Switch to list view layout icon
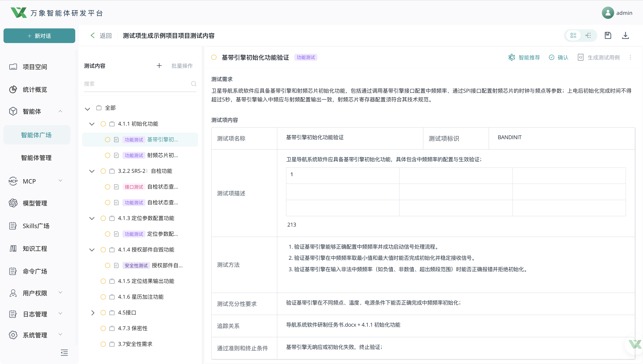Viewport: 643px width, 364px height. [573, 35]
